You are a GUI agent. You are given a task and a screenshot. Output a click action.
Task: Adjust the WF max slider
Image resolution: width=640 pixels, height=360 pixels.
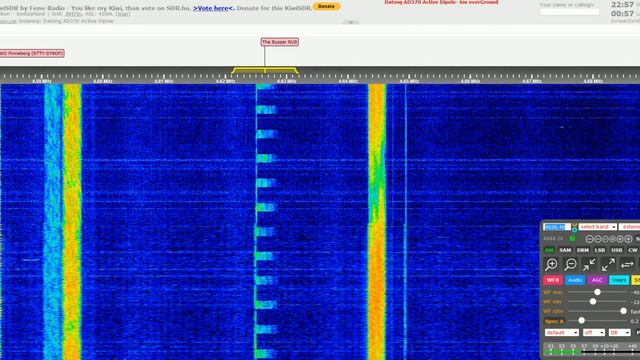tap(598, 292)
